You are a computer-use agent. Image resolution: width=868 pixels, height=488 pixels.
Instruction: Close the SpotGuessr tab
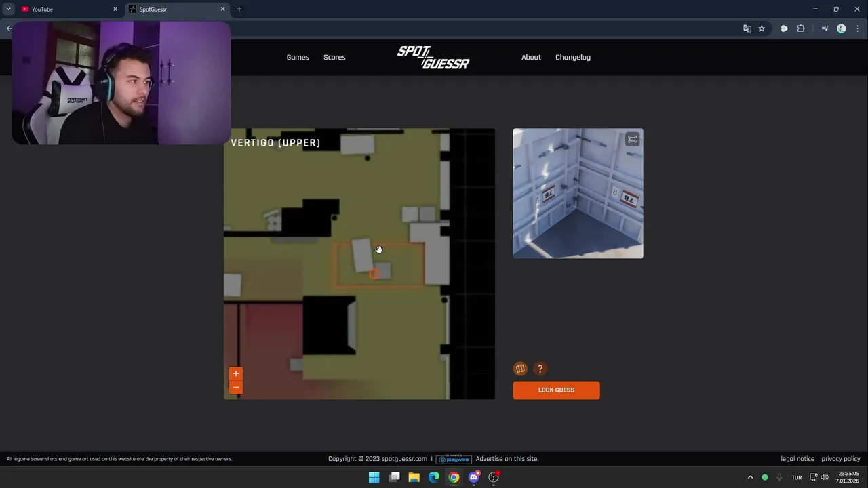click(x=222, y=9)
